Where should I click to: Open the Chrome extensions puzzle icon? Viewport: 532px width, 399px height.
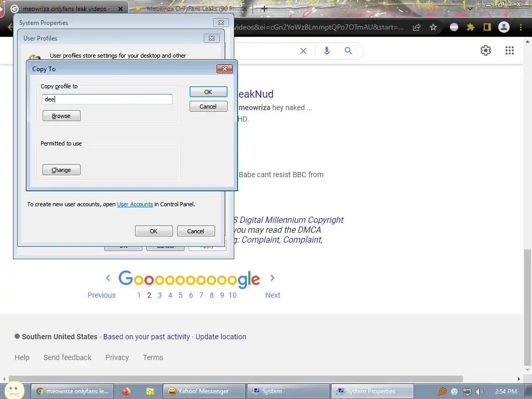click(471, 27)
